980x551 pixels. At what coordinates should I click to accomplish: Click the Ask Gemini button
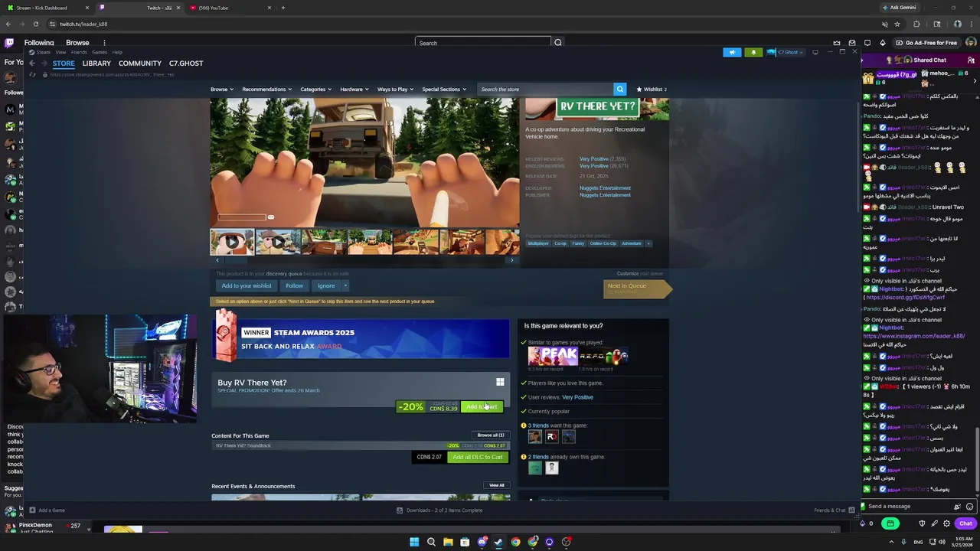point(899,8)
